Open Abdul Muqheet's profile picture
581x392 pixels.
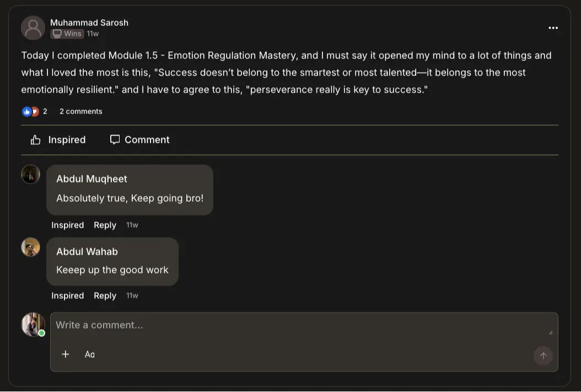tap(31, 174)
